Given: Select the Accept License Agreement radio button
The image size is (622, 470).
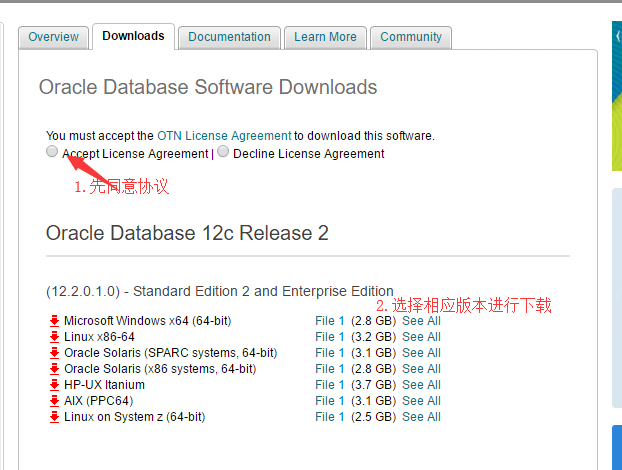Looking at the screenshot, I should pos(52,151).
